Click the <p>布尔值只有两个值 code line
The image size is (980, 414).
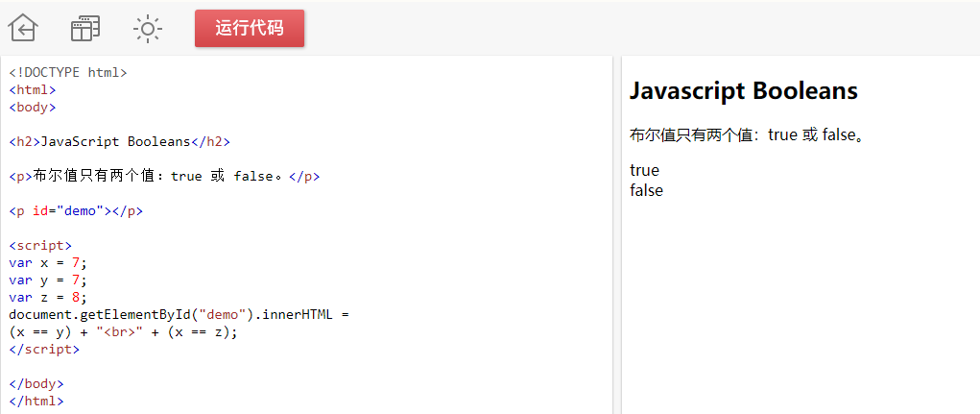click(164, 177)
